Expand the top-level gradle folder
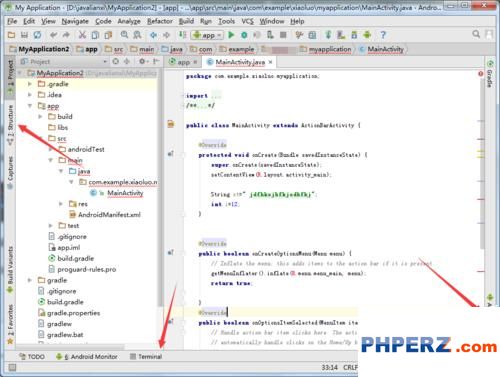 click(x=30, y=280)
